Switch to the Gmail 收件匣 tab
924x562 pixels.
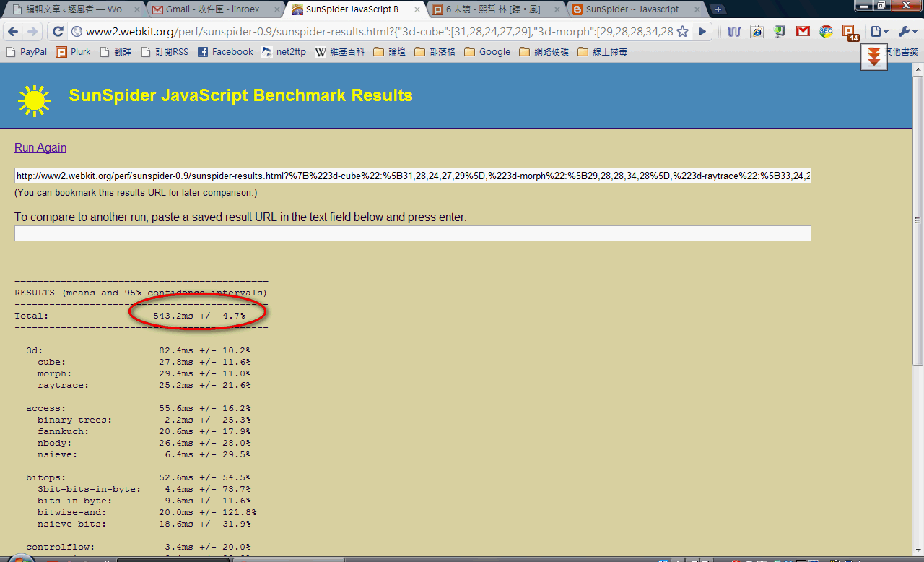(214, 10)
